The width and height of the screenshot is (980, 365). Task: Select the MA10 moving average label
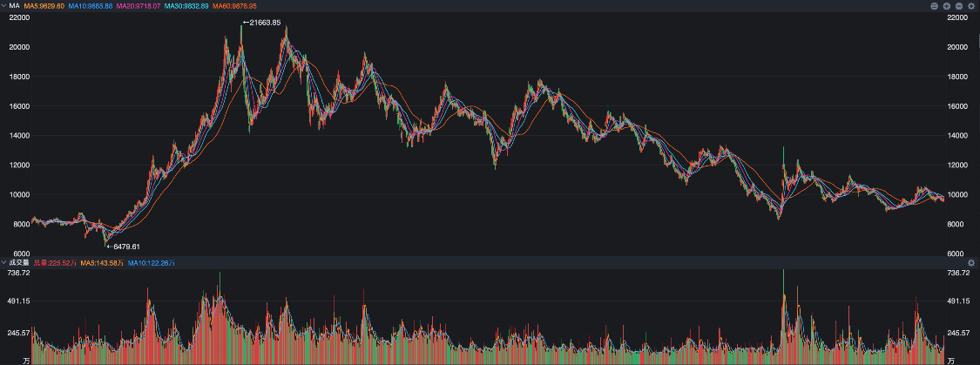coord(90,6)
